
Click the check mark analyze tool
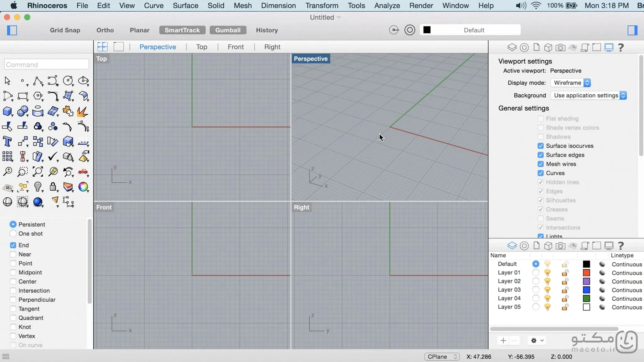[53, 156]
